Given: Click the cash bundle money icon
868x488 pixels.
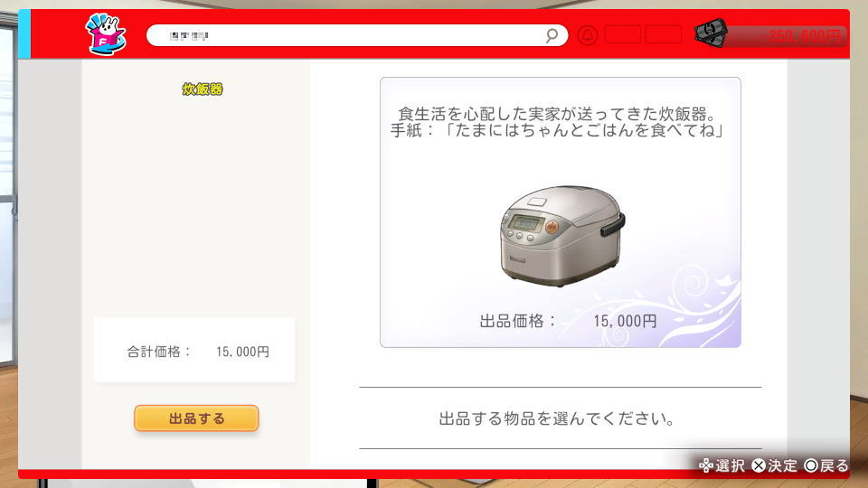Looking at the screenshot, I should click(711, 33).
